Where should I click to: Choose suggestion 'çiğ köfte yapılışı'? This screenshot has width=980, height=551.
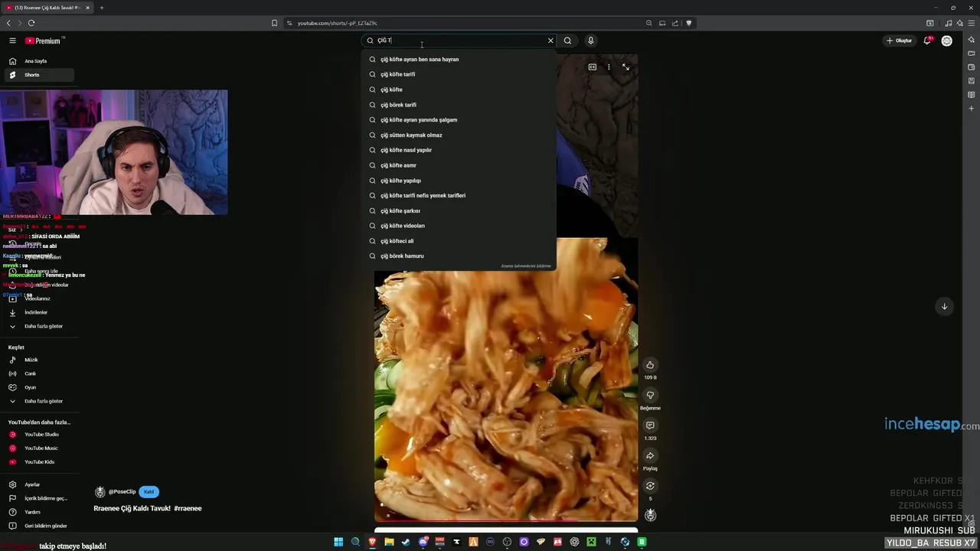coord(459,181)
